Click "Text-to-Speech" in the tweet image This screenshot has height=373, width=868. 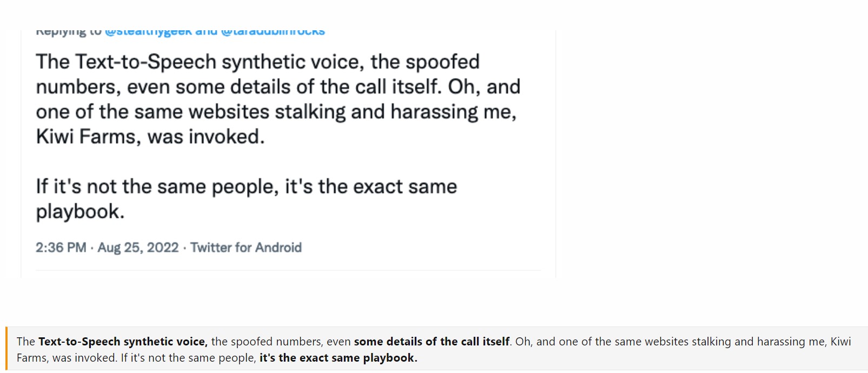click(x=145, y=62)
